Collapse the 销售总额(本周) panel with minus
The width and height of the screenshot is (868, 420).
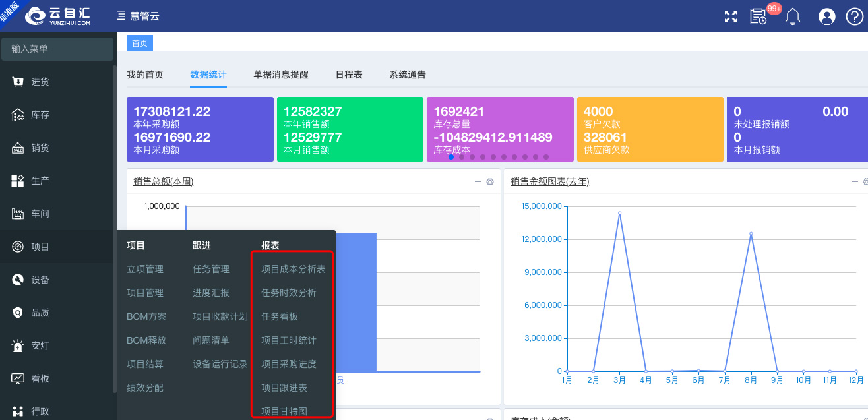point(478,182)
